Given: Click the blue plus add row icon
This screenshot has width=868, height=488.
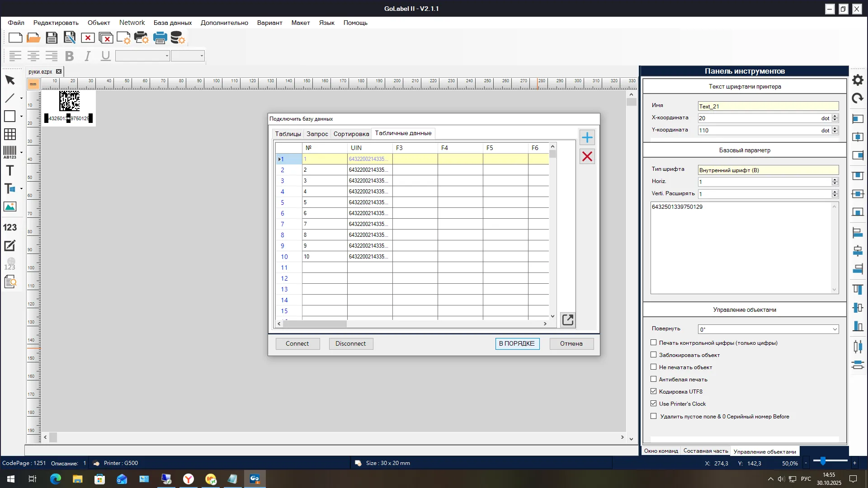Looking at the screenshot, I should coord(587,137).
